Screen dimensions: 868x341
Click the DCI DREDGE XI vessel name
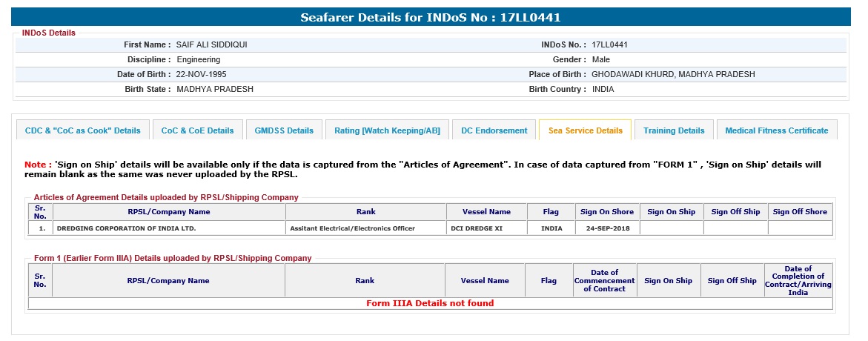pyautogui.click(x=477, y=228)
